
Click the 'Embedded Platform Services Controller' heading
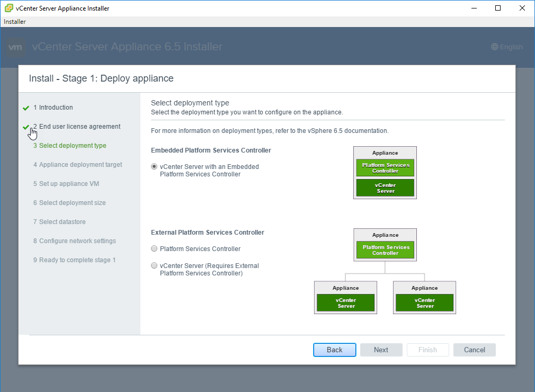[211, 150]
